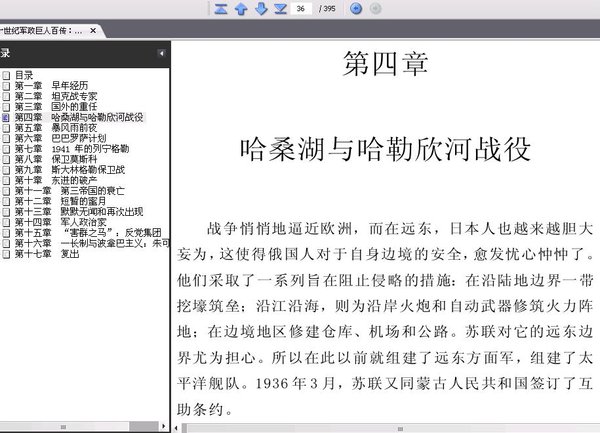Open bookmark 第十章 东进的破产

(56, 180)
